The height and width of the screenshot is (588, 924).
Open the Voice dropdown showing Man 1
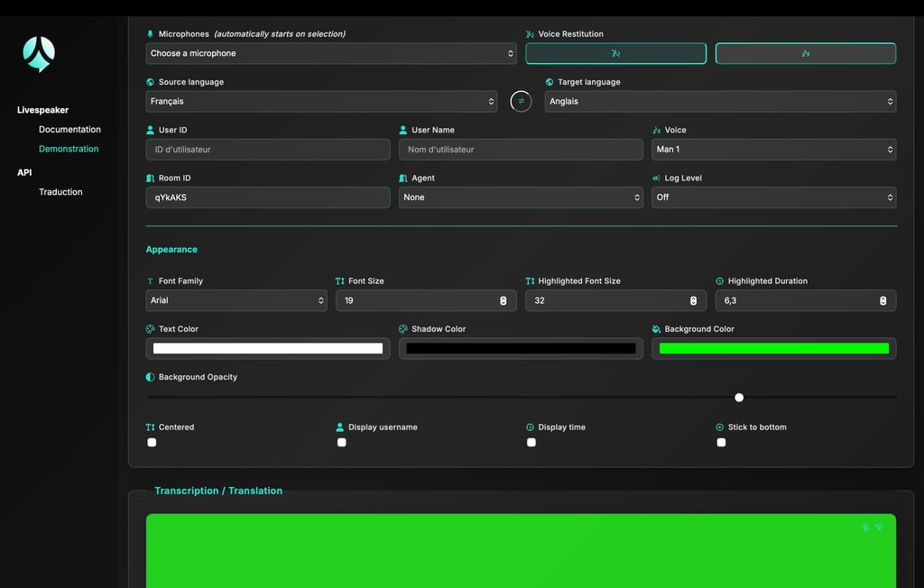(773, 149)
